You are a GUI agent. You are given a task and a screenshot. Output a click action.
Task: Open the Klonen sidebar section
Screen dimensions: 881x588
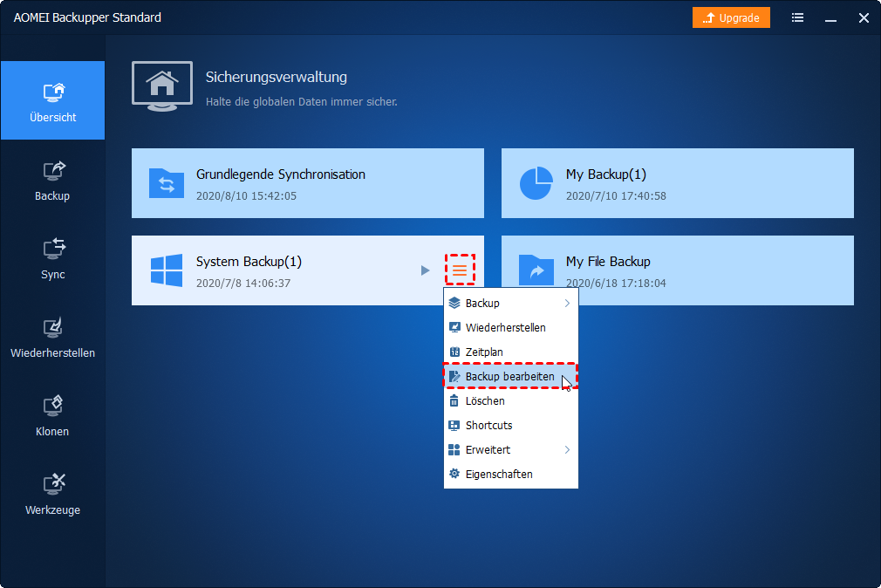[53, 416]
